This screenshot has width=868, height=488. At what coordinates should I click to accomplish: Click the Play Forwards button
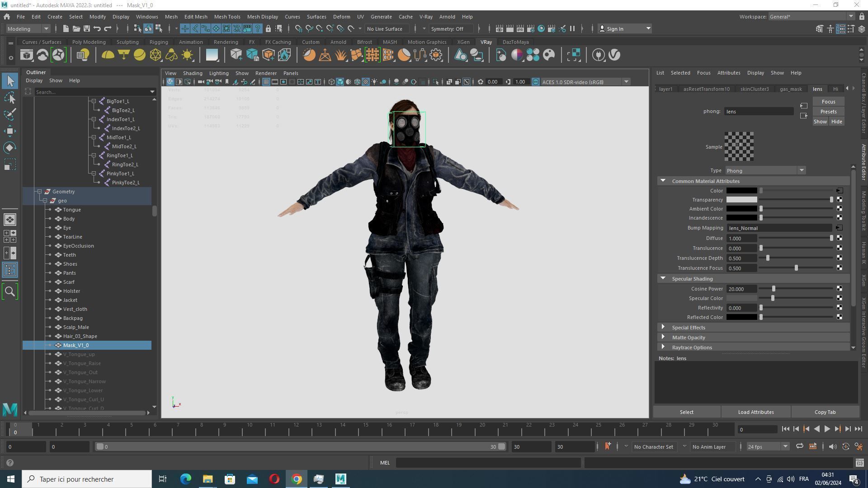(827, 429)
